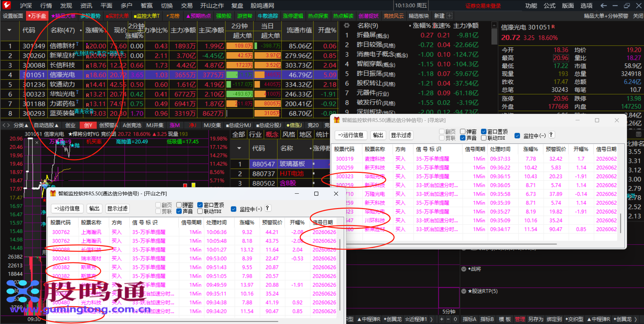Image resolution: width=644 pixels, height=324 pixels.
Task: Select 力诺药包 row in main stock list
Action: click(169, 104)
